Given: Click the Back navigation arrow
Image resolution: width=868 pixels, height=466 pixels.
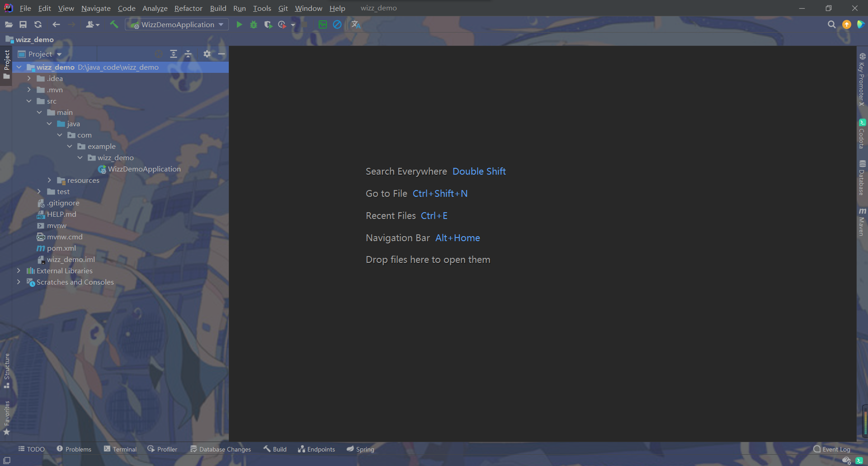Looking at the screenshot, I should 56,24.
